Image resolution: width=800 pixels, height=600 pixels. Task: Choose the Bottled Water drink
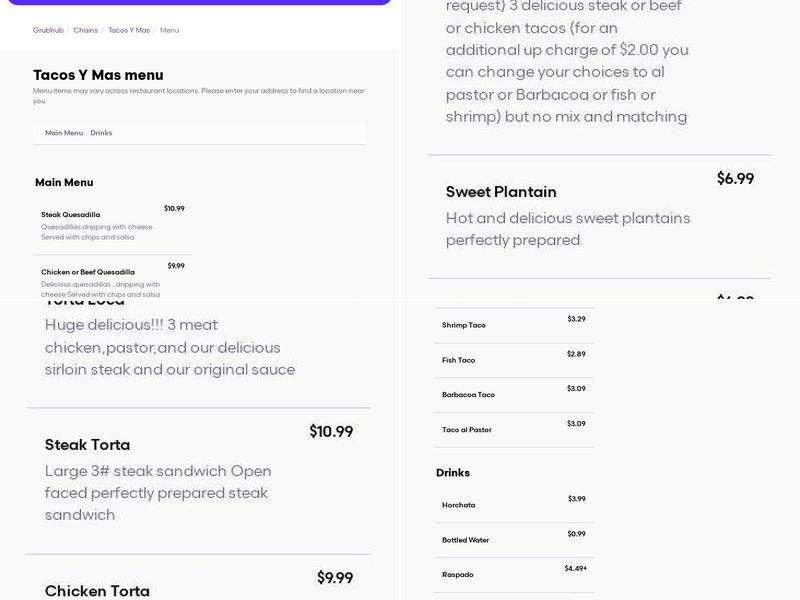(466, 540)
